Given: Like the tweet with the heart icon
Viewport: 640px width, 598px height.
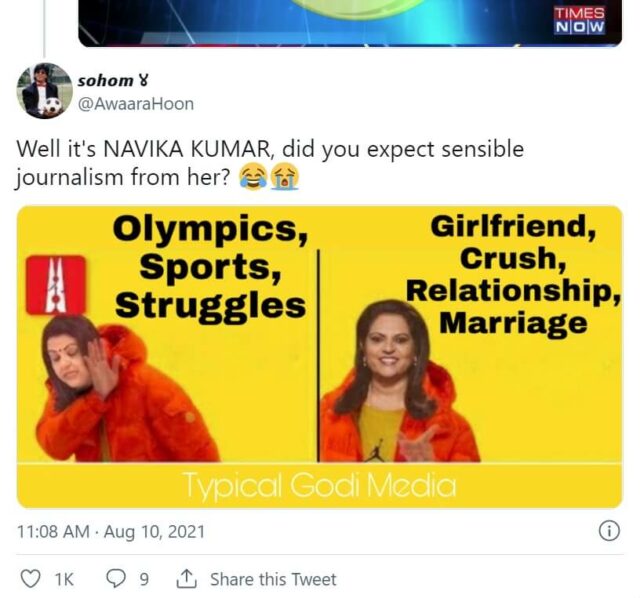Looking at the screenshot, I should click(x=31, y=578).
